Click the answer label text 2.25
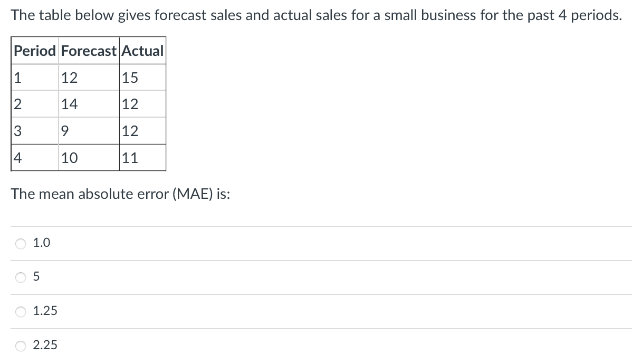632x364 pixels. pos(45,346)
